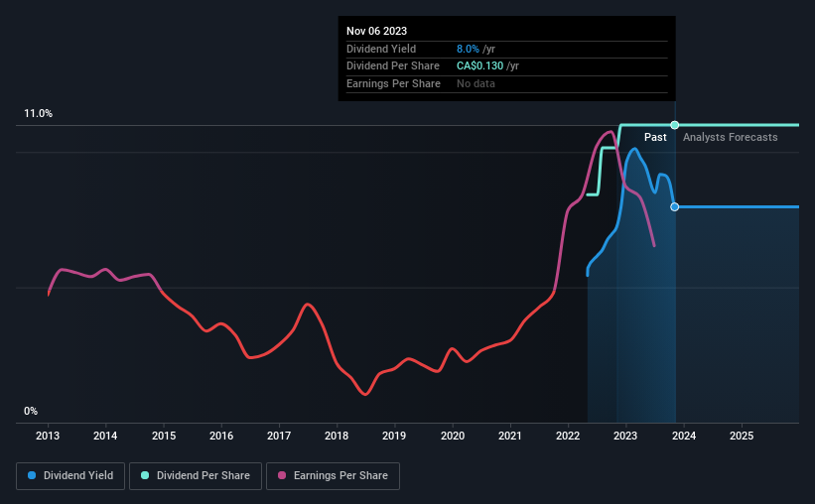Click the Past label on the chart

[655, 137]
